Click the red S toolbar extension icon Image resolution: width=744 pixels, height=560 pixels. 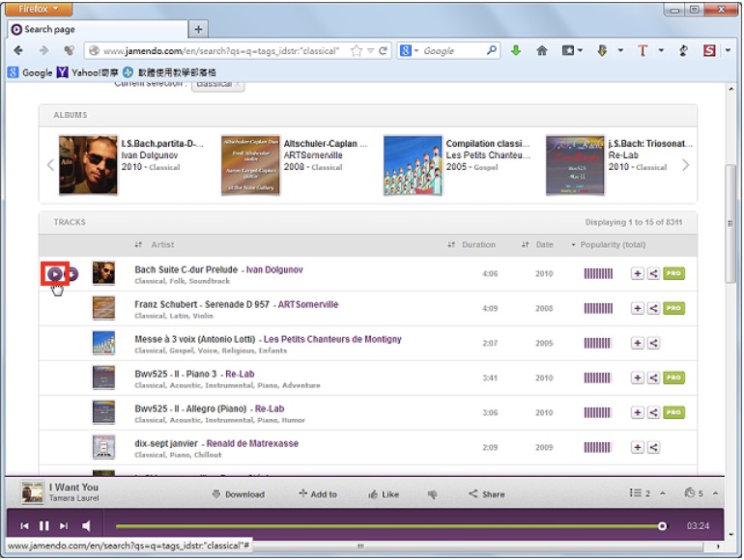click(709, 50)
